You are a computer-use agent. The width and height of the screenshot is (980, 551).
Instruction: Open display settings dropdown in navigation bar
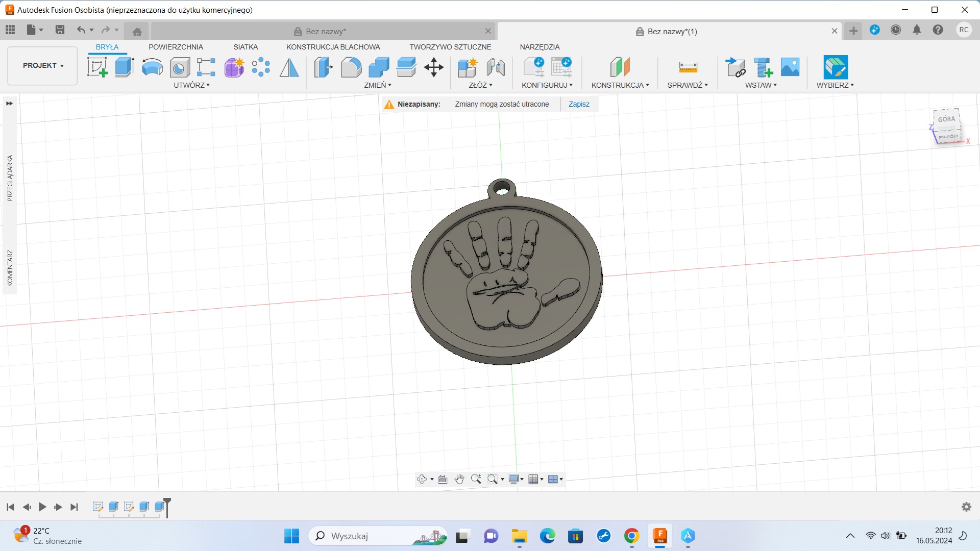click(516, 479)
